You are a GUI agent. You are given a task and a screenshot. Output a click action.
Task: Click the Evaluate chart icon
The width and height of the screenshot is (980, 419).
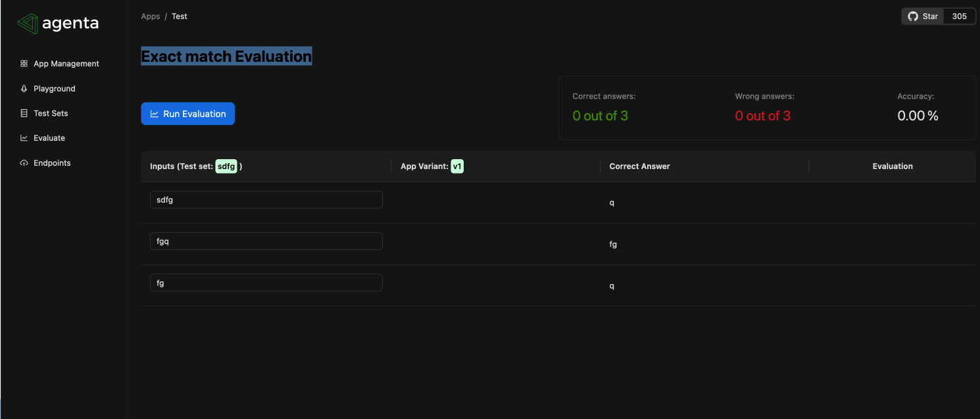click(x=24, y=137)
